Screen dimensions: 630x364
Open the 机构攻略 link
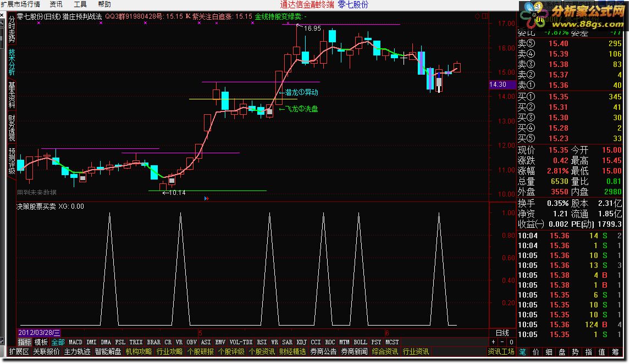(x=139, y=351)
